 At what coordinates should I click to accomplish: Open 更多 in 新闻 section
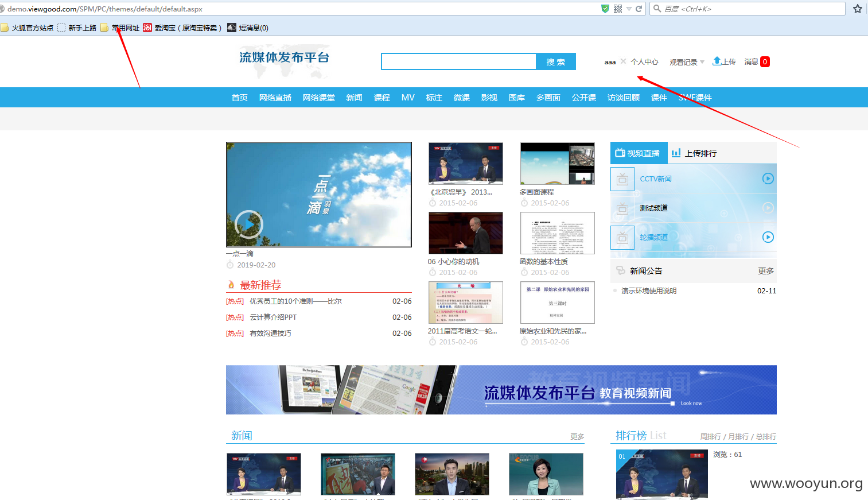pyautogui.click(x=577, y=437)
